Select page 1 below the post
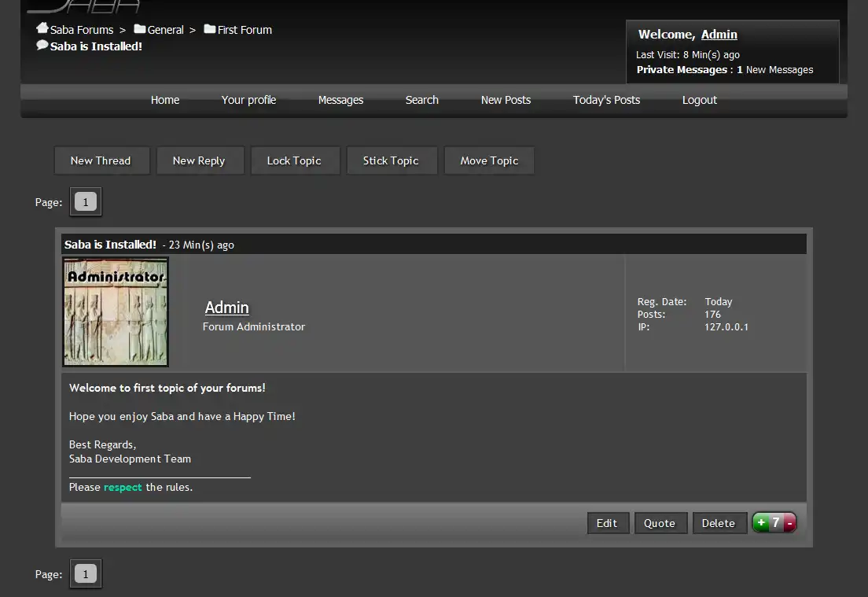 [x=85, y=573]
